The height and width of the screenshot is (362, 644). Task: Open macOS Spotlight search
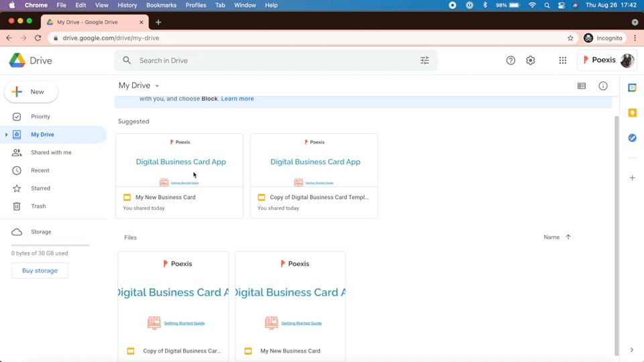click(547, 5)
